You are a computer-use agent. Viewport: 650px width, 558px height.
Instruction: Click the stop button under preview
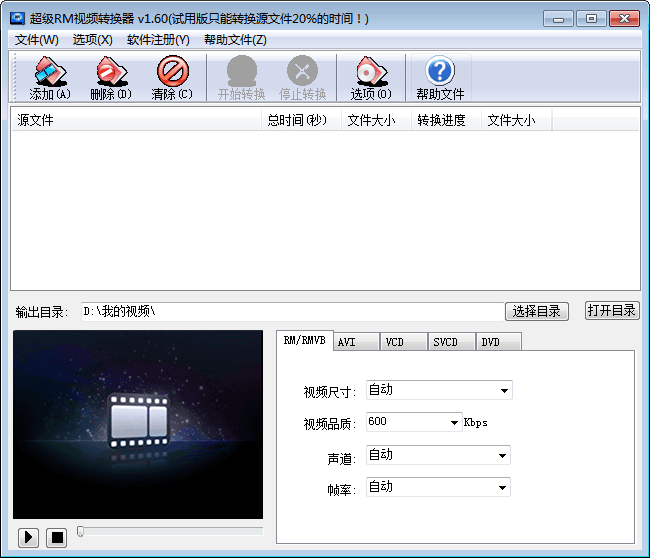[x=57, y=538]
